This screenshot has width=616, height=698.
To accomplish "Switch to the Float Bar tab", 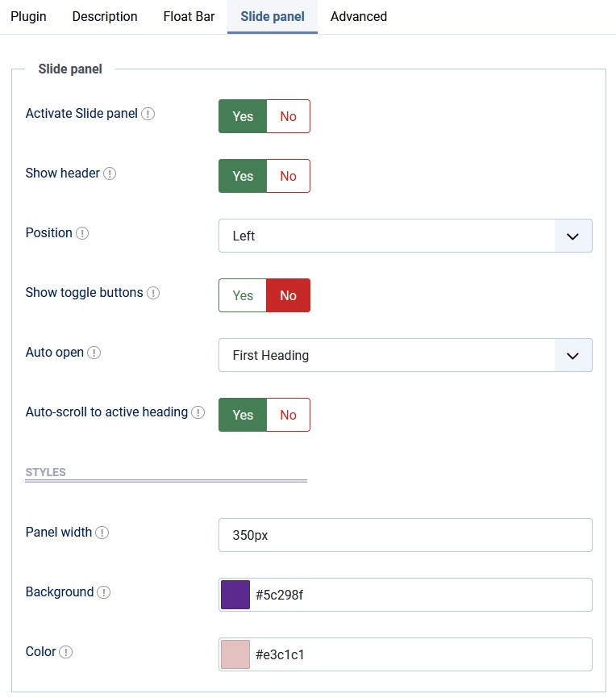I will pyautogui.click(x=189, y=16).
